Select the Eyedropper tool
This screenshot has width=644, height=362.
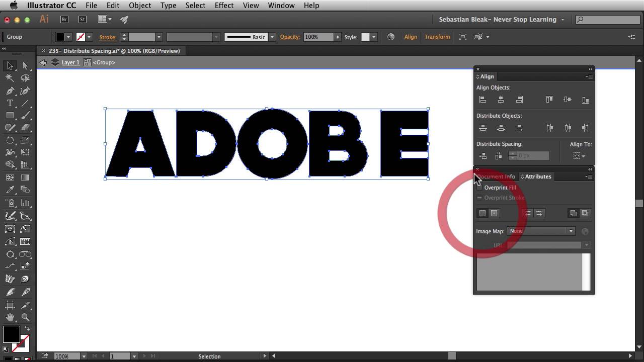click(10, 190)
